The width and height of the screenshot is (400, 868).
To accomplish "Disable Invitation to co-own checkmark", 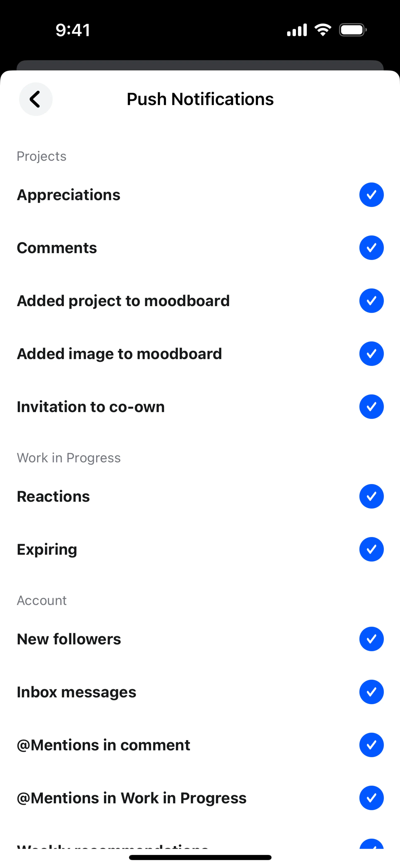I will click(x=371, y=407).
